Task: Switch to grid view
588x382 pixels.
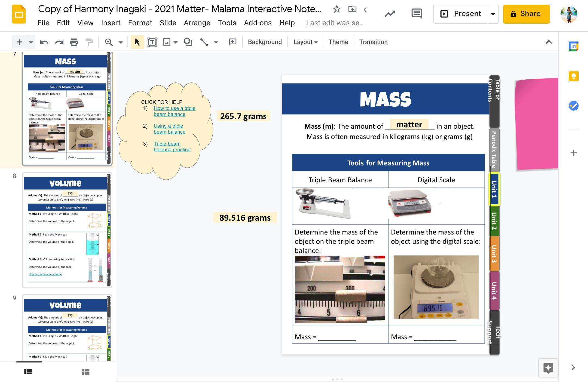Action: [x=85, y=372]
